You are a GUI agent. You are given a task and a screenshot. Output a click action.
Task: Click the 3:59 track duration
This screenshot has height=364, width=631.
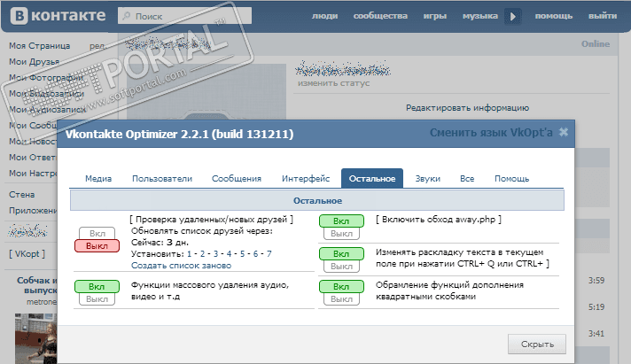(x=596, y=281)
